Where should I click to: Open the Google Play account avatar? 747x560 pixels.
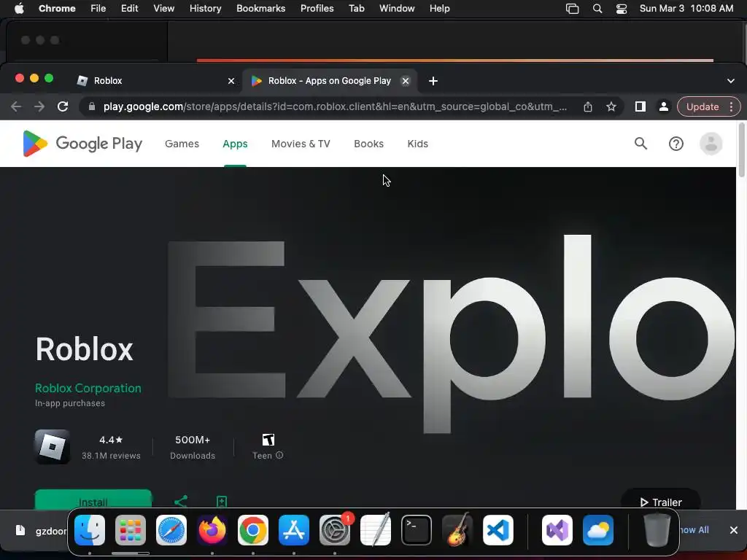coord(711,144)
